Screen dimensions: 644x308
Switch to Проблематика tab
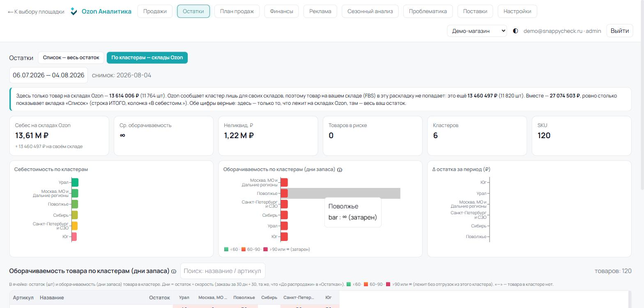[x=428, y=11]
